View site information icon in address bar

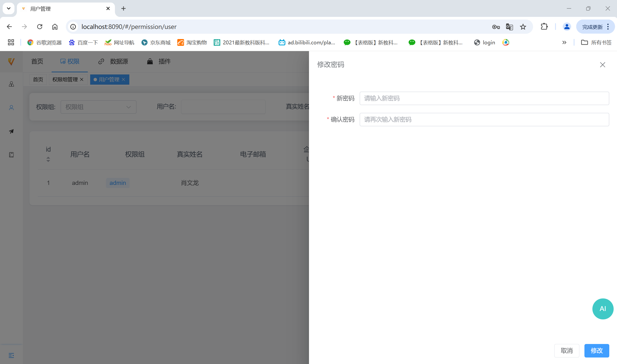click(73, 27)
